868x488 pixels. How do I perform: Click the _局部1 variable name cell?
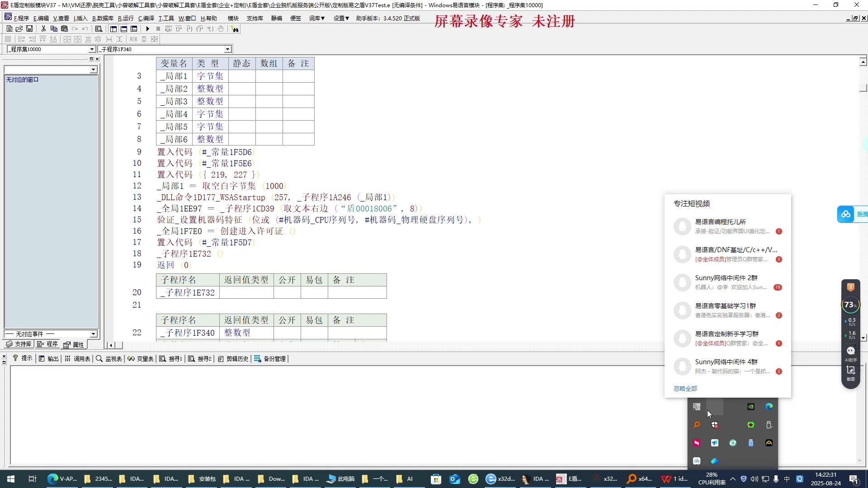tap(174, 76)
